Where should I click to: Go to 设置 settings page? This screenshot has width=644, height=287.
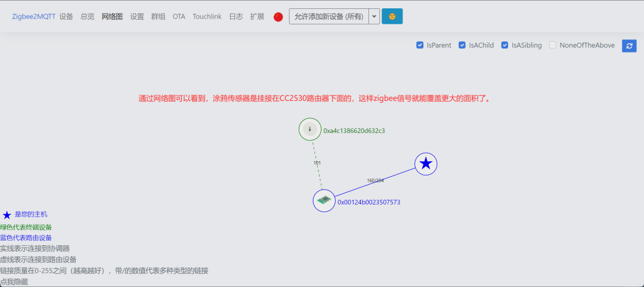point(137,17)
